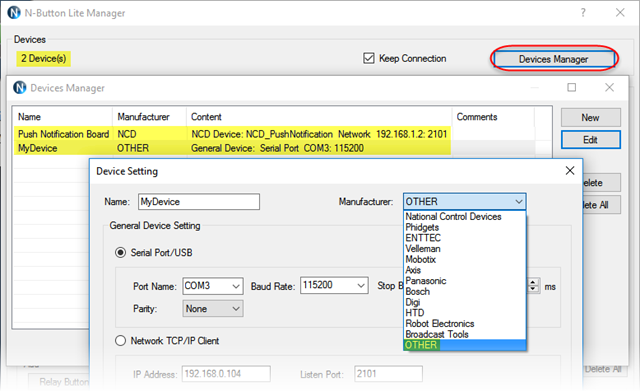Click the Devices Manager button
The image size is (640, 392).
pyautogui.click(x=553, y=59)
